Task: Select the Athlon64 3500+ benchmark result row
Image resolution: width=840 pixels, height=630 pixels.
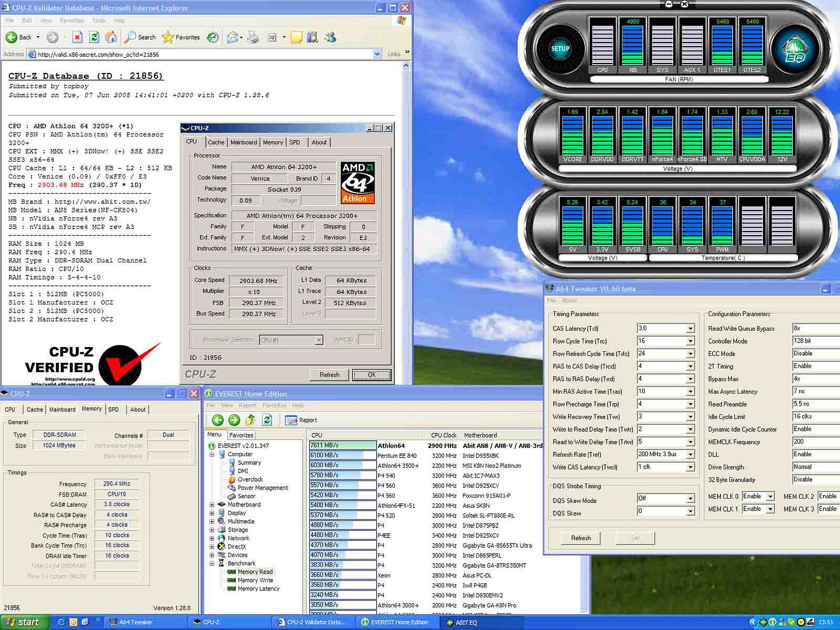Action: click(x=426, y=466)
